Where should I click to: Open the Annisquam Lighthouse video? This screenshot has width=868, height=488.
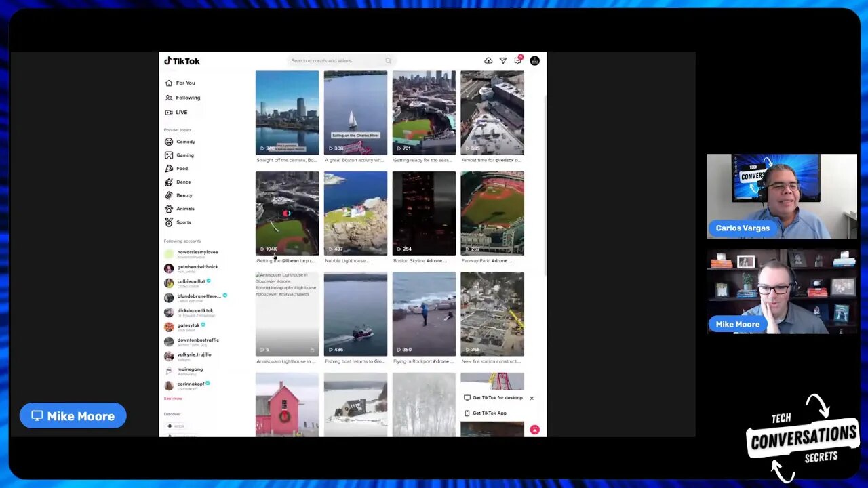click(287, 314)
